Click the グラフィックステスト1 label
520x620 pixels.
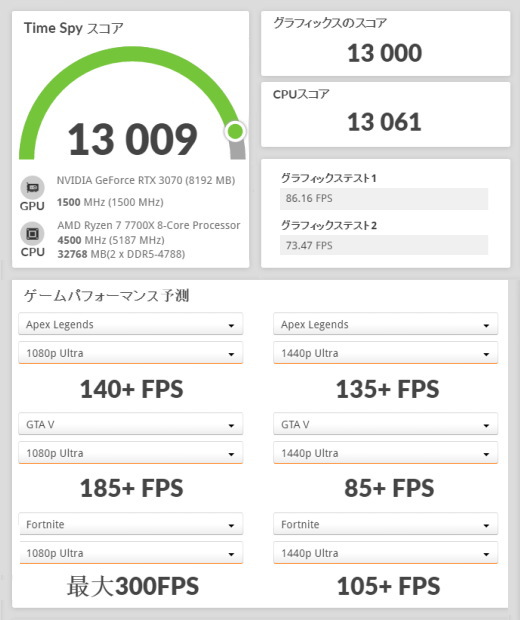[329, 178]
